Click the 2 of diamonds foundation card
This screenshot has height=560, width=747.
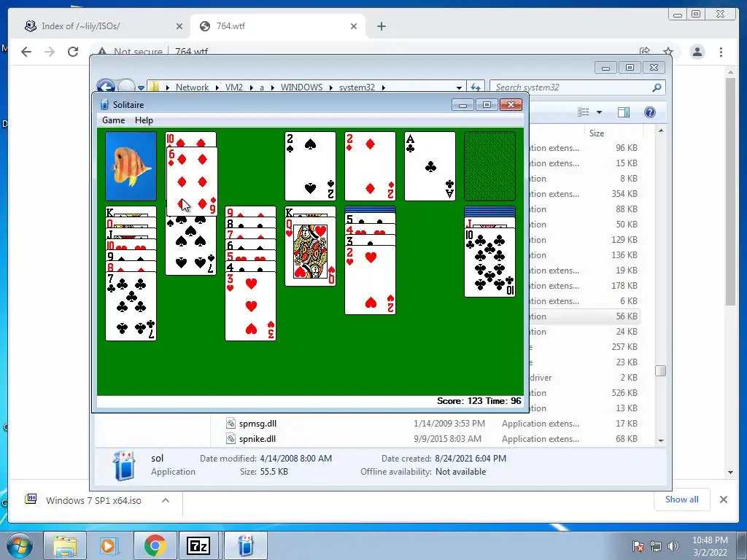tap(370, 166)
